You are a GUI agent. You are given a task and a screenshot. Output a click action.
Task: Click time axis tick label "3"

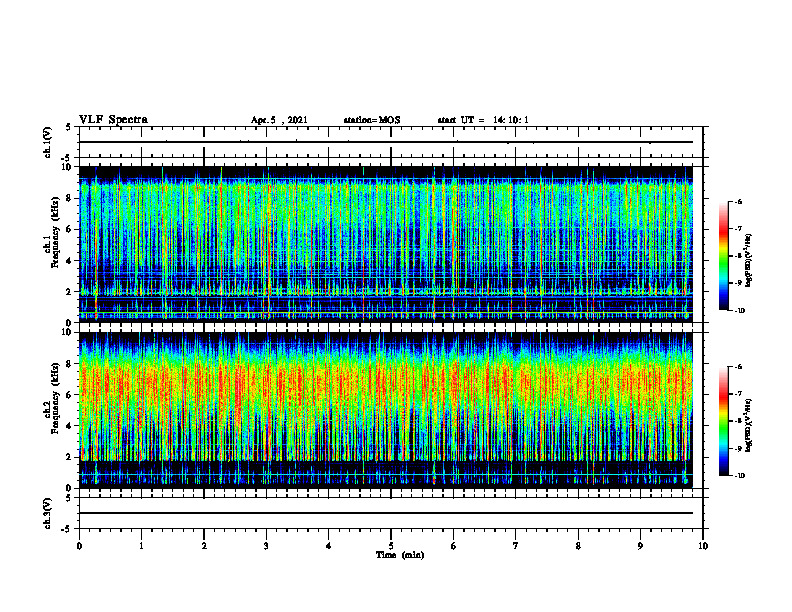click(266, 546)
